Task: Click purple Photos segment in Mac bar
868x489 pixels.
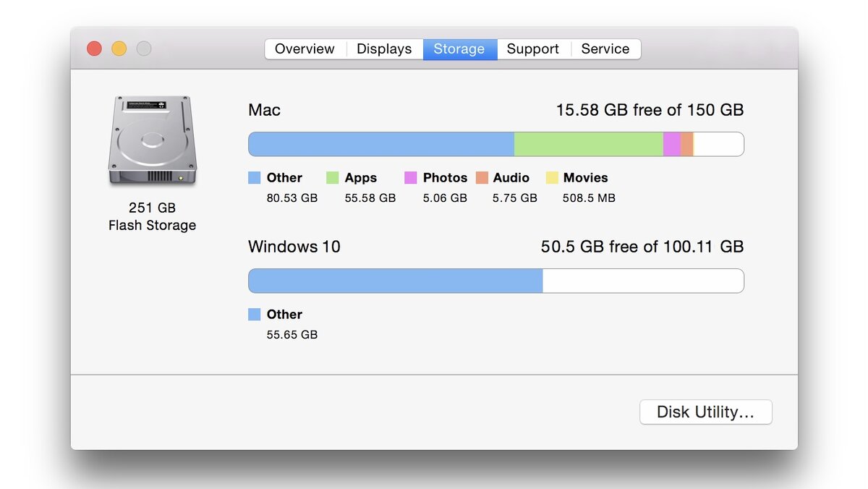Action: (x=672, y=144)
